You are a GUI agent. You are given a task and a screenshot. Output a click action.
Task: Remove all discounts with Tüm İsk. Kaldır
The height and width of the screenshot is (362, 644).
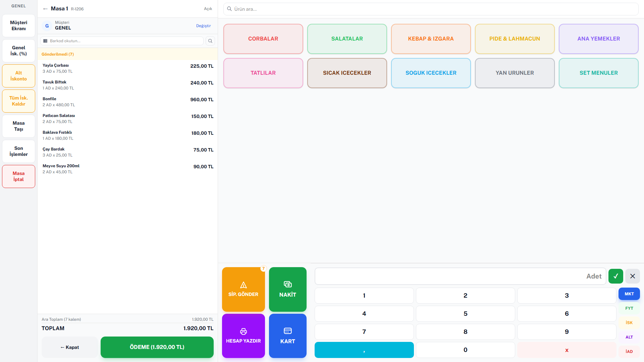[19, 101]
